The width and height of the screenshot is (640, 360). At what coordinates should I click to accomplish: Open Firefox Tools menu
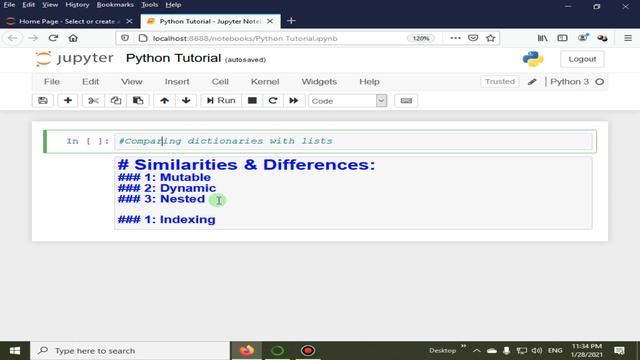pos(149,4)
